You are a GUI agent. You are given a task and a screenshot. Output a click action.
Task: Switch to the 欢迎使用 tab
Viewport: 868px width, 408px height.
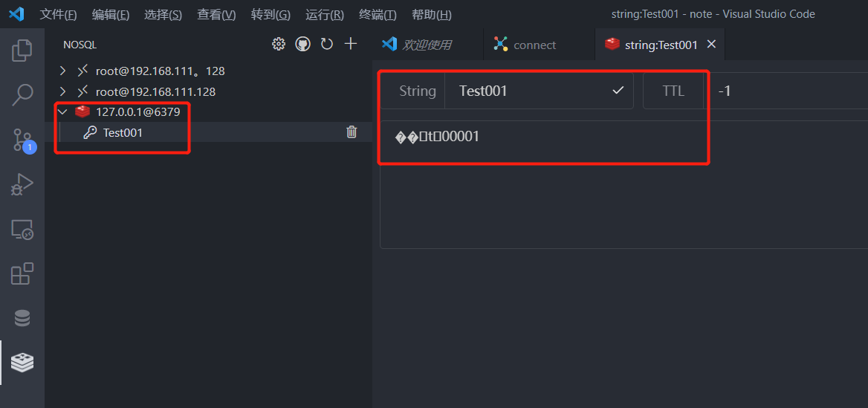[x=427, y=45]
